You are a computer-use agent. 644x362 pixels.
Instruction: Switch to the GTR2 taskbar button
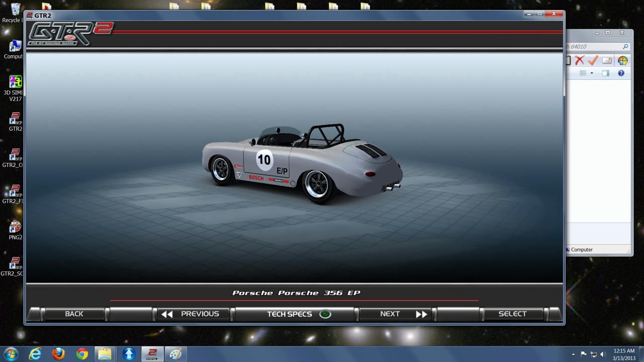(x=151, y=354)
